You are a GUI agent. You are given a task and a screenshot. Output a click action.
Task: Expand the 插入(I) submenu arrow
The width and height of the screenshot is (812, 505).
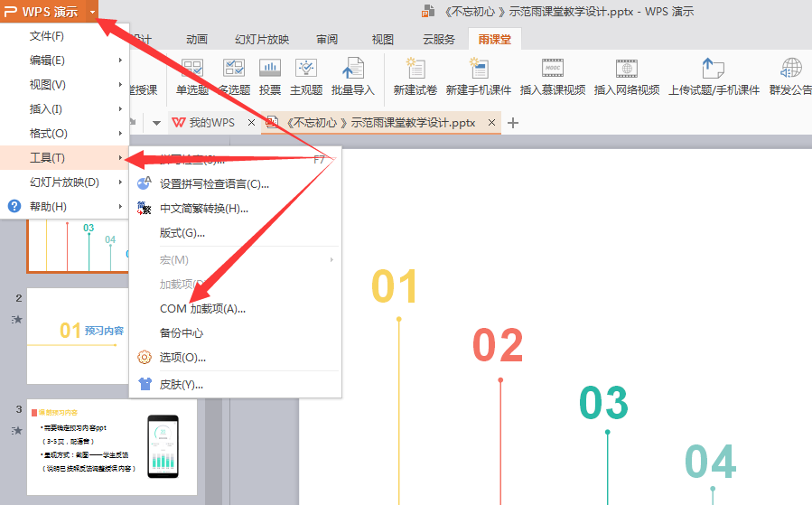click(x=120, y=108)
